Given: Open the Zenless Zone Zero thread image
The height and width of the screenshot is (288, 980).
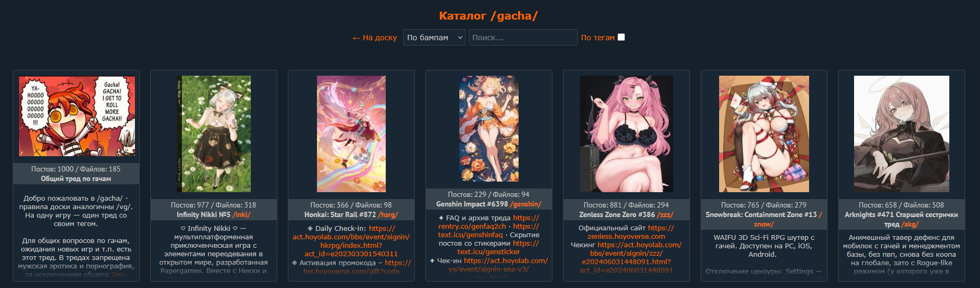Looking at the screenshot, I should click(627, 134).
